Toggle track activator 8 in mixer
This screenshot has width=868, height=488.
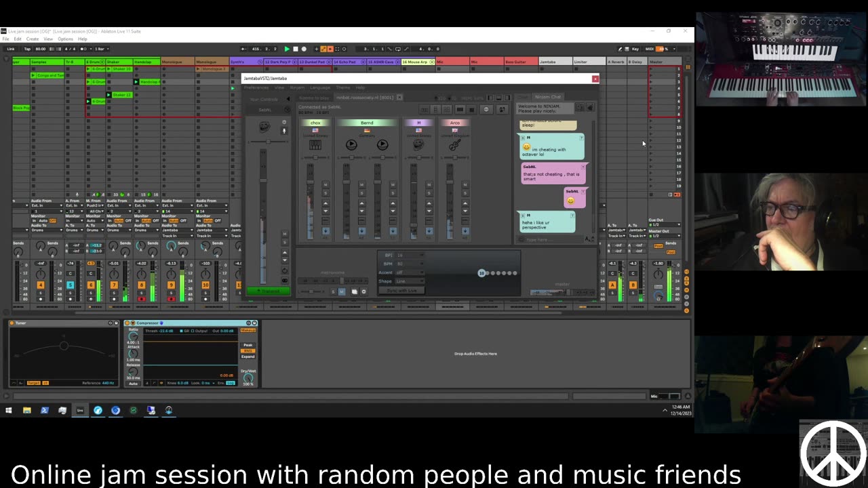point(141,285)
